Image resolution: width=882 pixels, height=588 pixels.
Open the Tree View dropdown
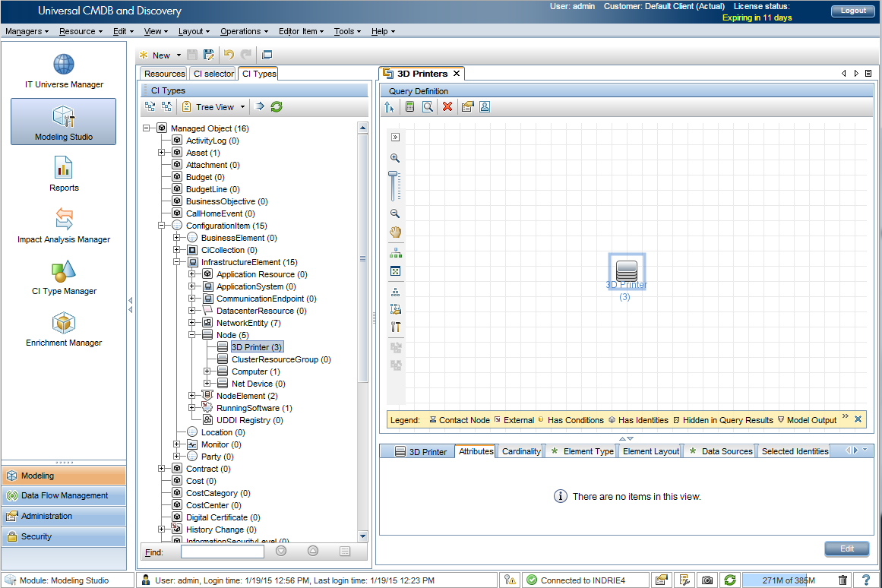pyautogui.click(x=242, y=107)
